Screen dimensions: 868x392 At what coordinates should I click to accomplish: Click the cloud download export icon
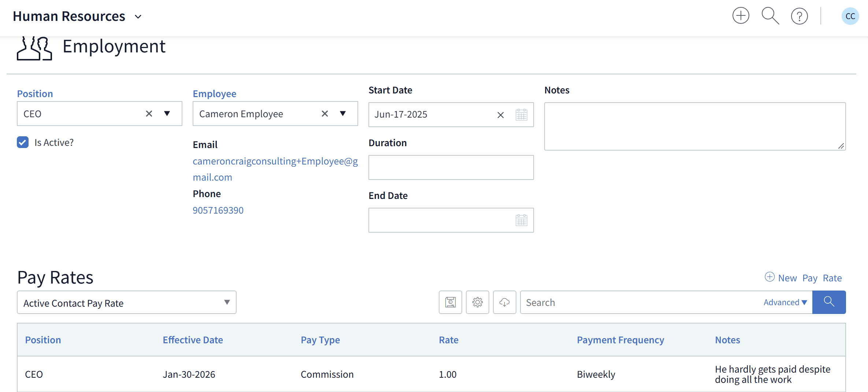click(505, 302)
